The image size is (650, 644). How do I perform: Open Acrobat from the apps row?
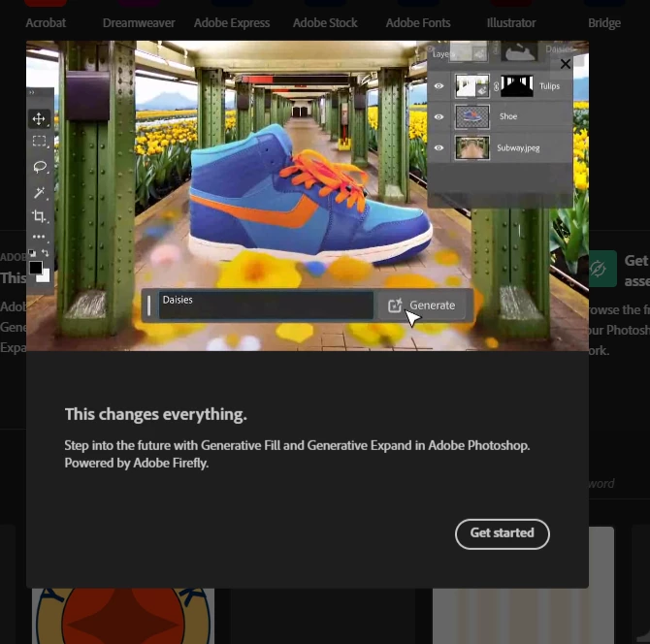point(46,23)
